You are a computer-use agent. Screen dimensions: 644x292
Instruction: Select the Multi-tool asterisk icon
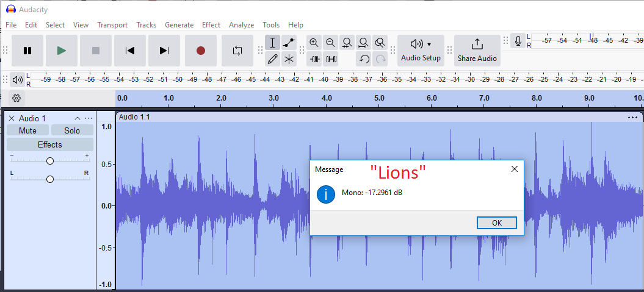click(x=289, y=59)
